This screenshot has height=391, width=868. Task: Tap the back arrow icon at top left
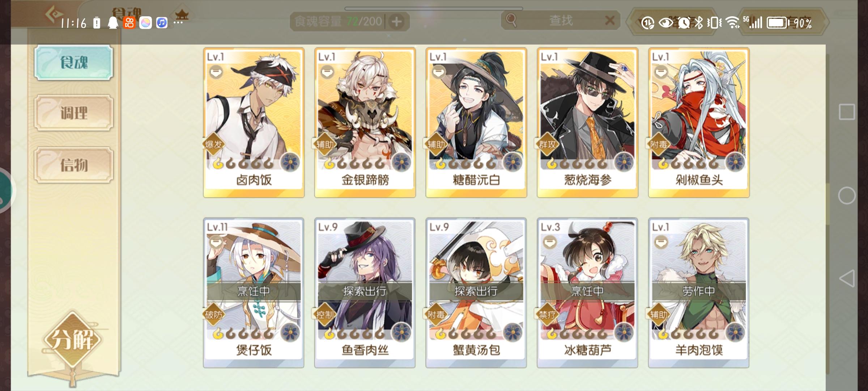54,14
